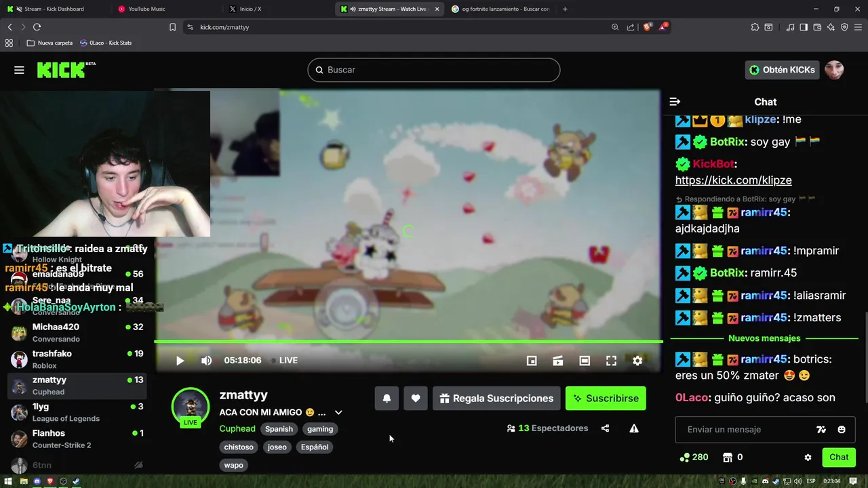Screen dimensions: 868x488
Task: Select the joseo tag
Action: [x=277, y=447]
